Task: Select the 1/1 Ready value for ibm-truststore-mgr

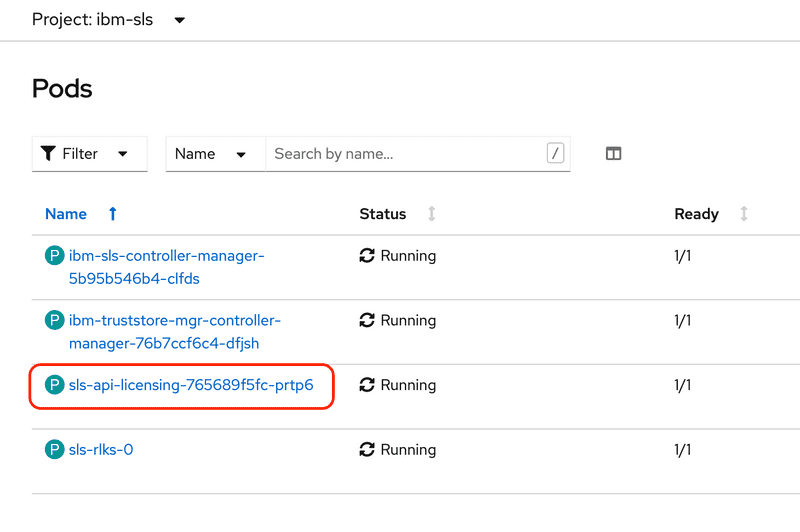Action: [x=682, y=320]
